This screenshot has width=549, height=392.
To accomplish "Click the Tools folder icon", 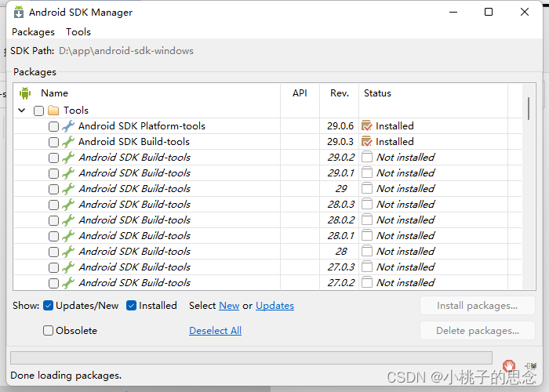I will [x=53, y=111].
